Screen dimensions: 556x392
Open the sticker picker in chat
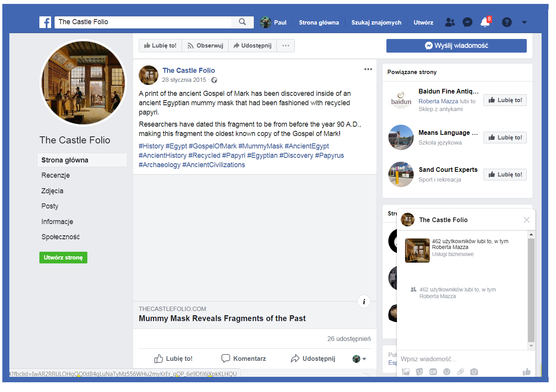click(420, 372)
